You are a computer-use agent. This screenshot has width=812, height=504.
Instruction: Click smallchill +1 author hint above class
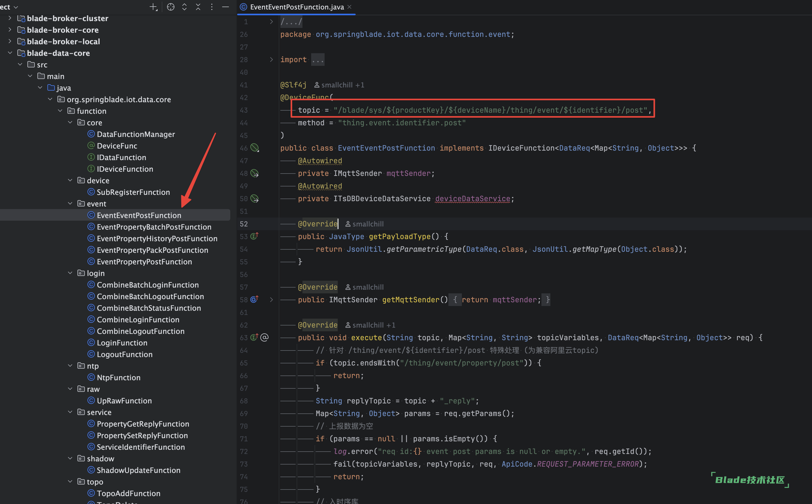click(x=339, y=85)
